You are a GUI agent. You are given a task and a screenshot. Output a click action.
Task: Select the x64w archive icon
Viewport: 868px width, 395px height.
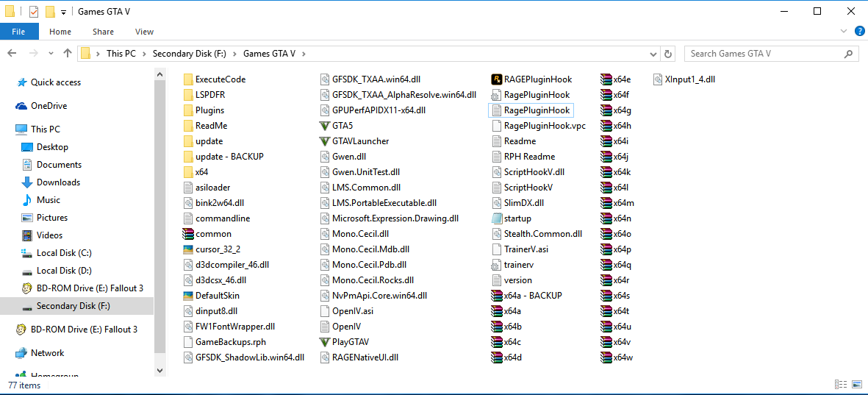[x=606, y=357]
